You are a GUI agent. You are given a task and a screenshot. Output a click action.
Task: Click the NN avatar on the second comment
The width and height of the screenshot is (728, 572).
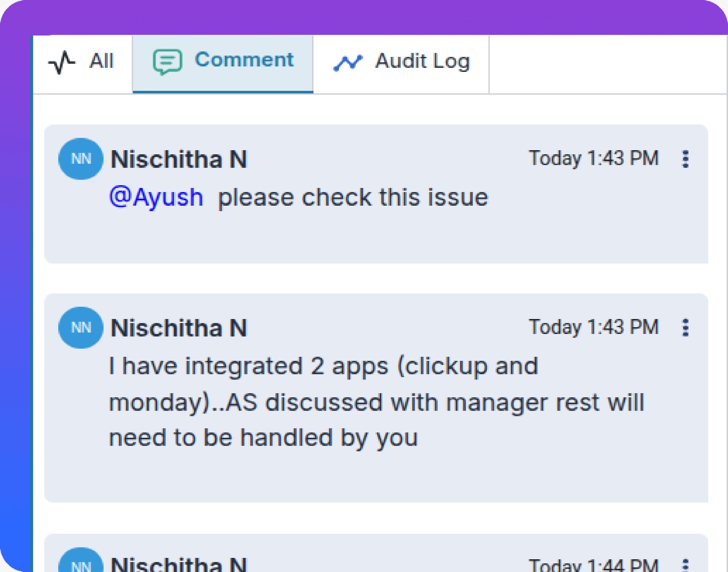(x=80, y=327)
